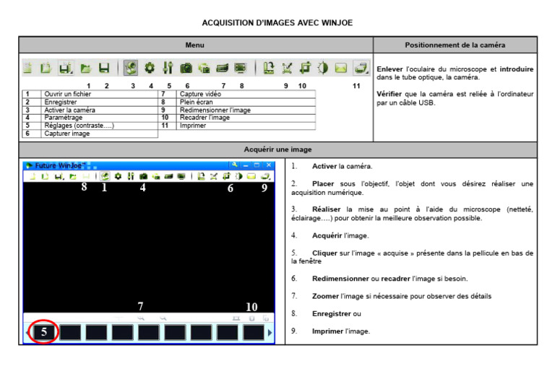
Task: Click Recadrer crop icon in the Menu toolbar
Action: 305,68
